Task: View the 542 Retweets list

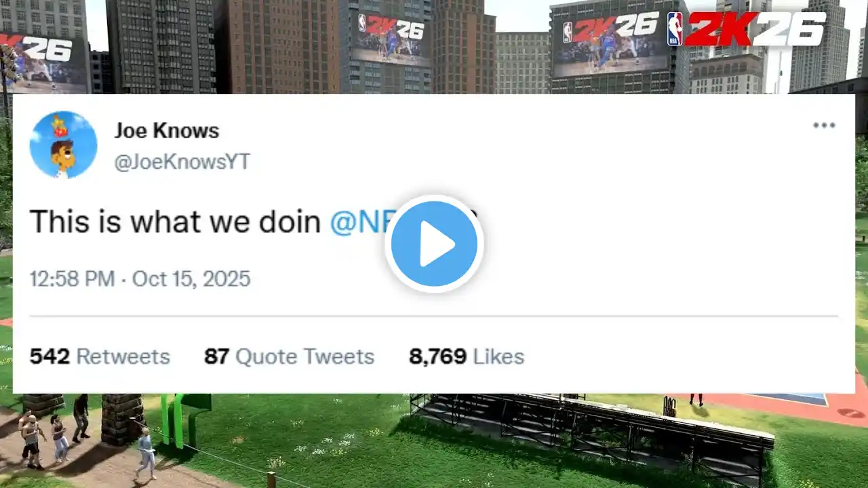Action: 100,357
